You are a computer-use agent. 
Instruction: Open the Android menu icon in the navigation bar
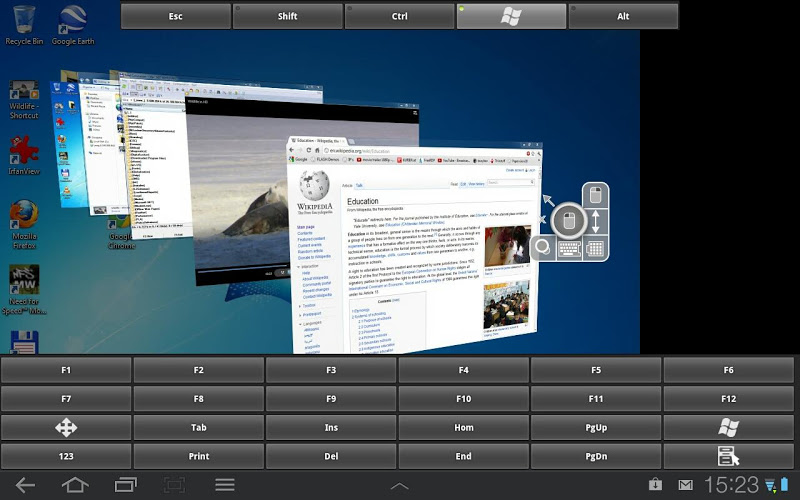click(225, 485)
